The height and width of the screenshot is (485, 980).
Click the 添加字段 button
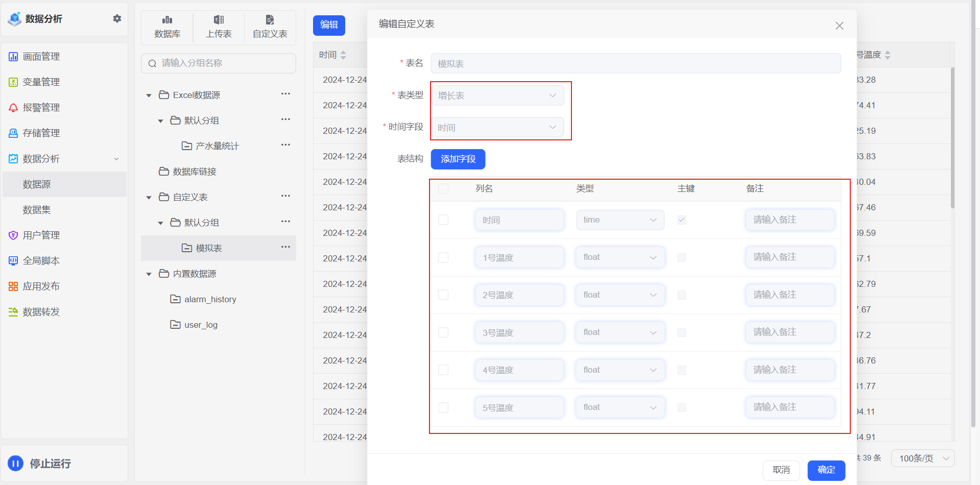tap(458, 159)
